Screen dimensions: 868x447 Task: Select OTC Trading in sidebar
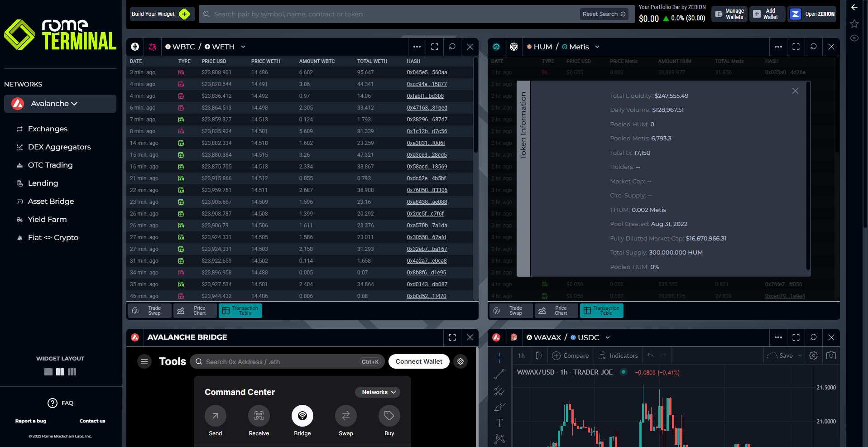[x=44, y=165]
